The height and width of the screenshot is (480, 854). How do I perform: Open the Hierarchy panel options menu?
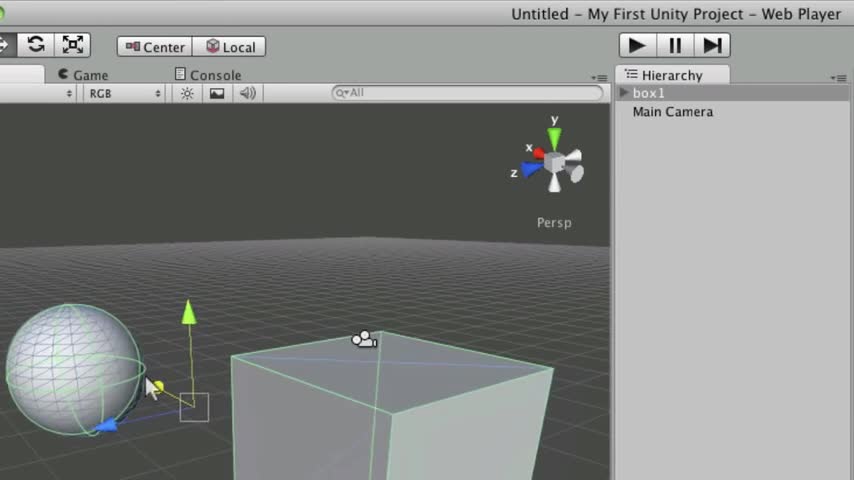pyautogui.click(x=839, y=78)
